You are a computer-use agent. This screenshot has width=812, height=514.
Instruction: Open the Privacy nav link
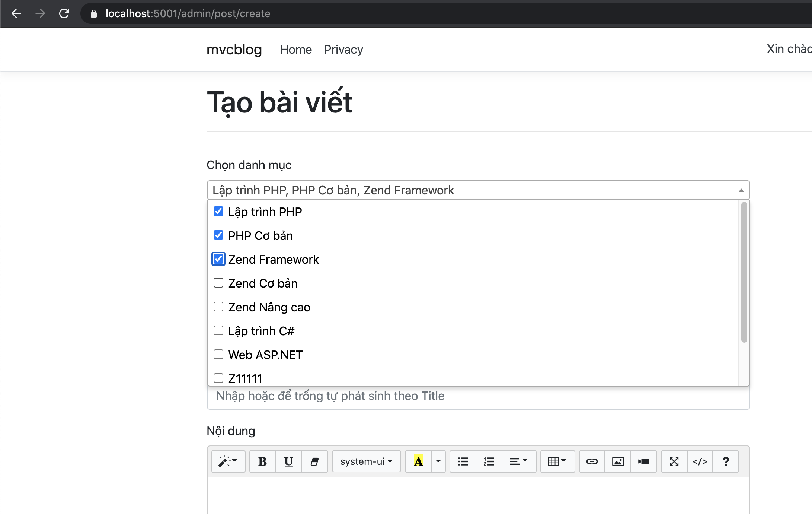[343, 50]
